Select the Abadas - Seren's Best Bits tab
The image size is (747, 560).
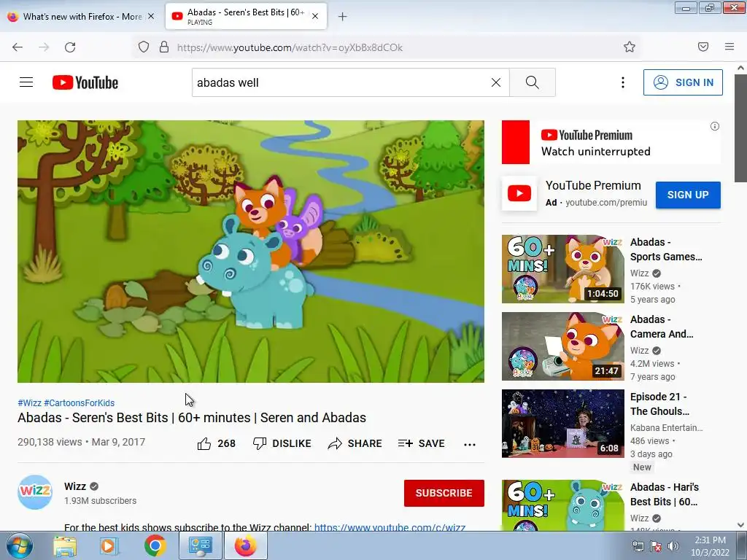(247, 16)
